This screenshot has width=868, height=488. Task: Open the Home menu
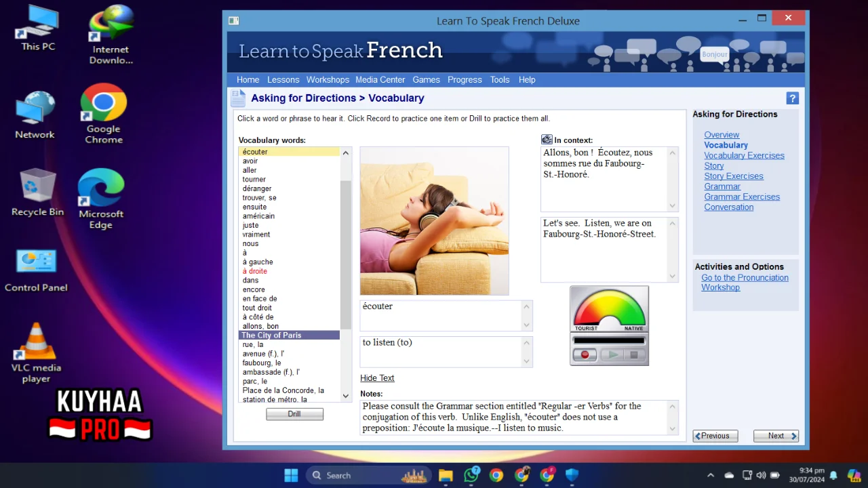pyautogui.click(x=248, y=80)
